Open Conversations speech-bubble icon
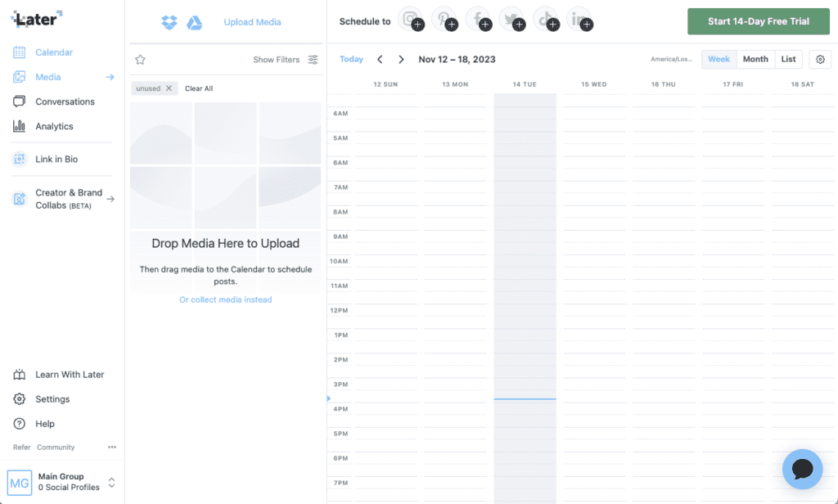The height and width of the screenshot is (504, 838). tap(20, 101)
